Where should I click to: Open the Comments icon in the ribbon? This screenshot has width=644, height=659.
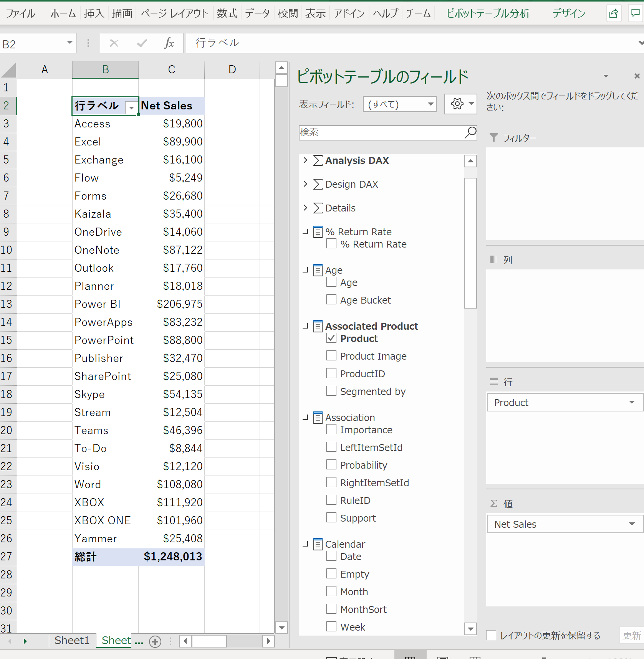pos(636,13)
